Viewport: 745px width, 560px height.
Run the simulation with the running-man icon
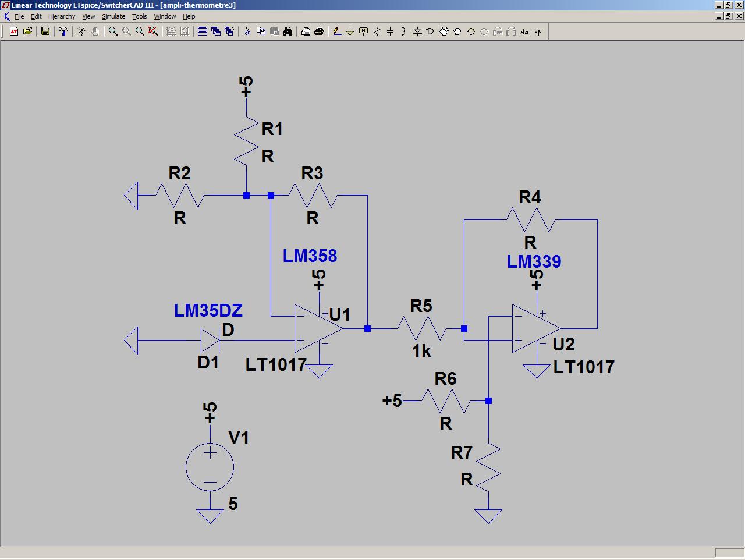pos(81,31)
